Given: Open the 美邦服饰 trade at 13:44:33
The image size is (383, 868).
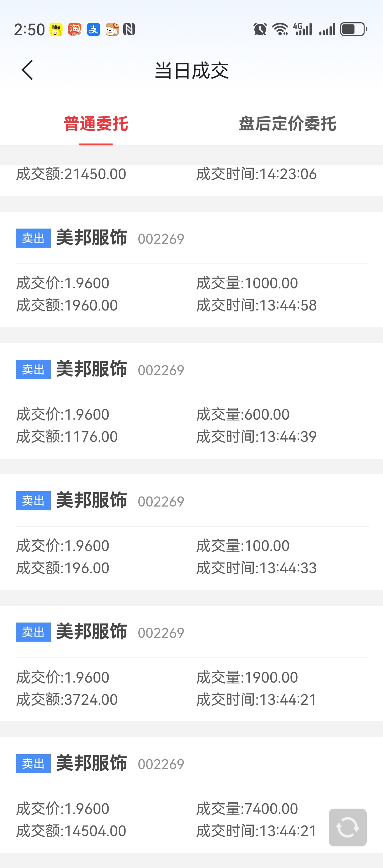Looking at the screenshot, I should 191,532.
